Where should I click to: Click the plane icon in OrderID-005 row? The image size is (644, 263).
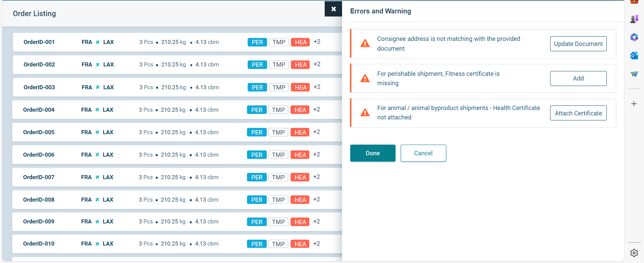tap(97, 132)
